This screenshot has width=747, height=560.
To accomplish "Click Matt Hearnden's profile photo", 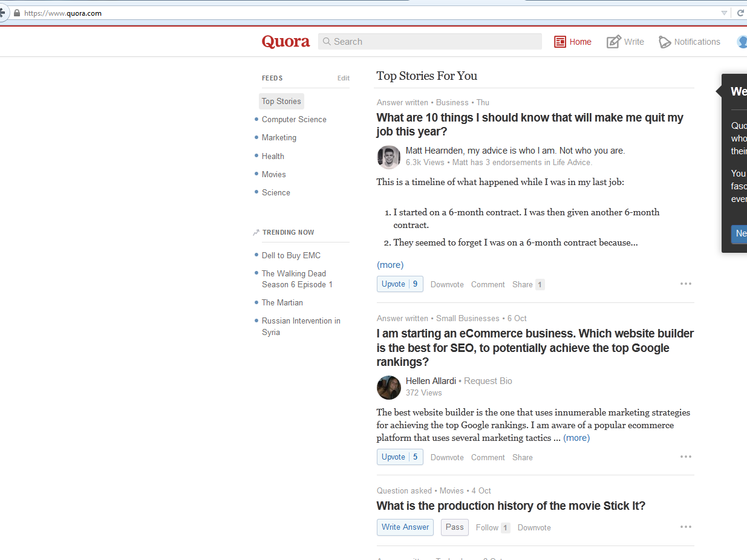I will (x=388, y=157).
